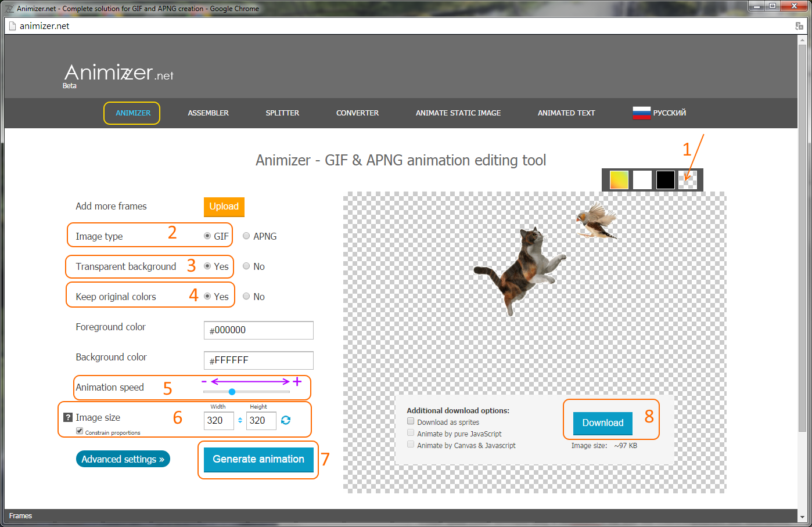
Task: Click the page icon in the address bar
Action: [13, 26]
